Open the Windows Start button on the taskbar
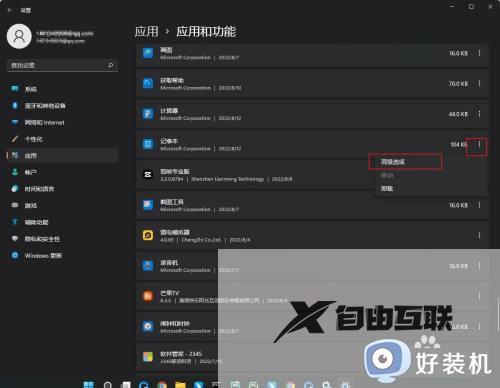The image size is (500, 388). (x=89, y=385)
